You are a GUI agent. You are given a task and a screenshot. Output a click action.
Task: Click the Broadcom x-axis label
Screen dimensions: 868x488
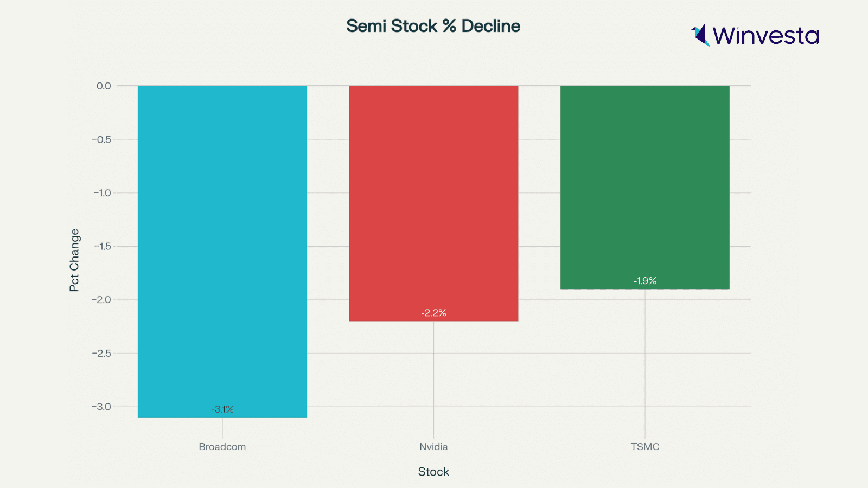pyautogui.click(x=222, y=447)
